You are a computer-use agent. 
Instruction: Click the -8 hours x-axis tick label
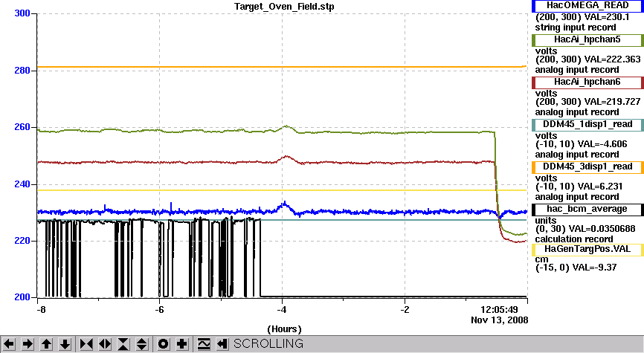(41, 309)
